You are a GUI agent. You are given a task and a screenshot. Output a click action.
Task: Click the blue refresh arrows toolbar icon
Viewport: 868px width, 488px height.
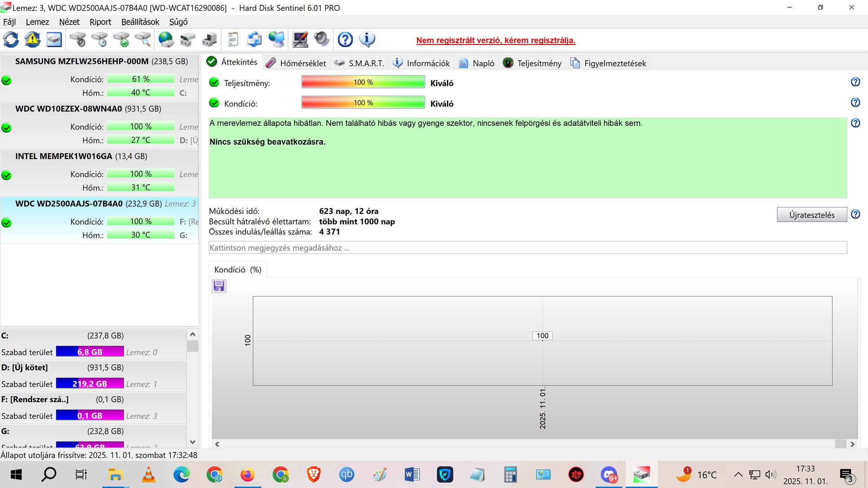[x=11, y=40]
